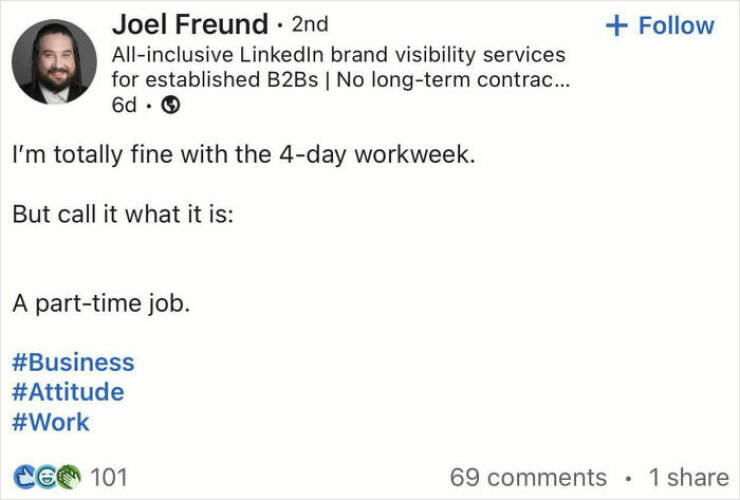Open the #Attitude hashtag
Viewport: 740px width, 500px height.
68,392
